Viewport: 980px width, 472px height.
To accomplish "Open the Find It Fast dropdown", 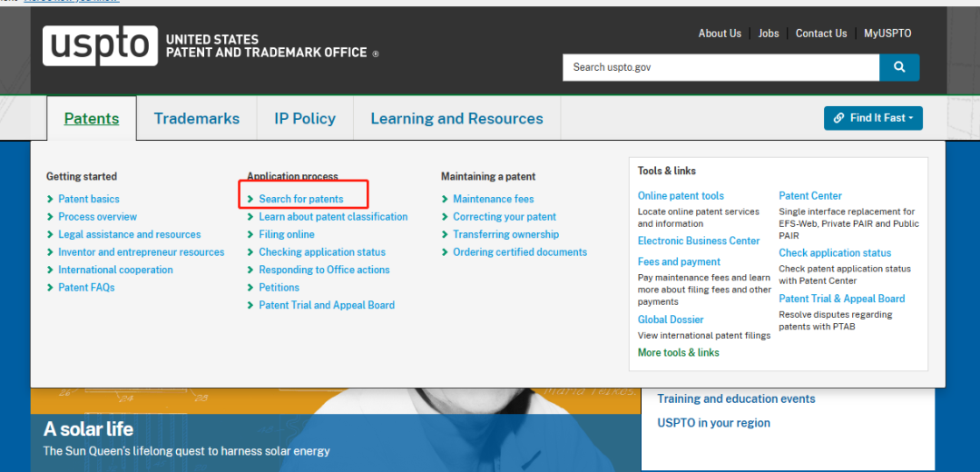I will tap(873, 117).
